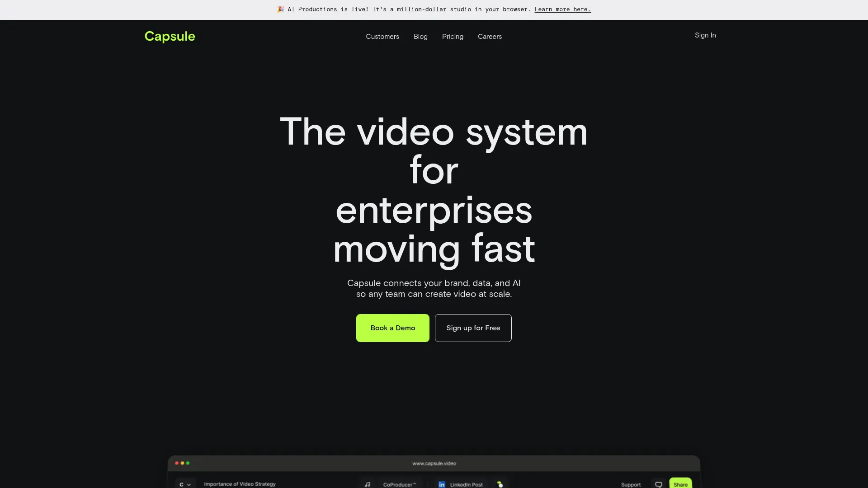
Task: Click the project title Importance of Video Strategy
Action: click(240, 484)
